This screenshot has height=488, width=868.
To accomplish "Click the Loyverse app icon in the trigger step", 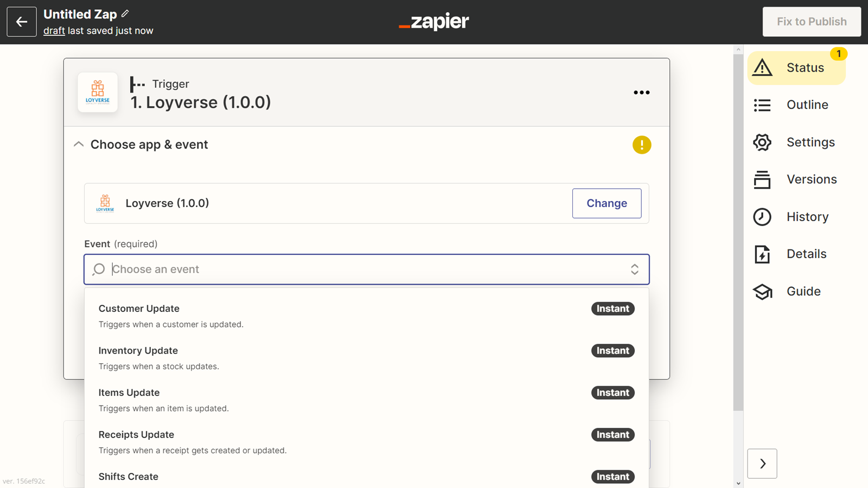I will (98, 92).
